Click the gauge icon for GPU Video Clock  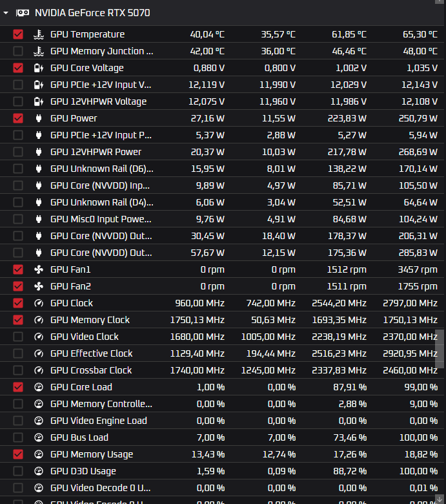coord(39,337)
